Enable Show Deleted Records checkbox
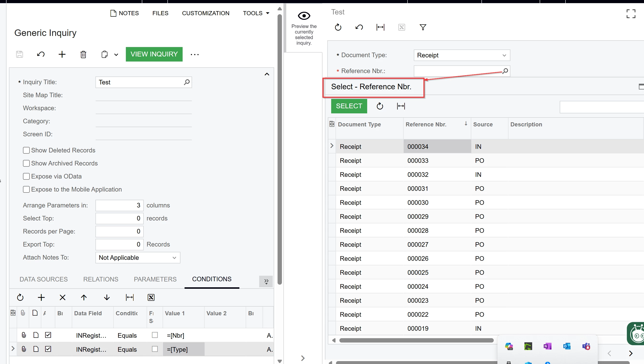Image resolution: width=644 pixels, height=364 pixels. [26, 150]
